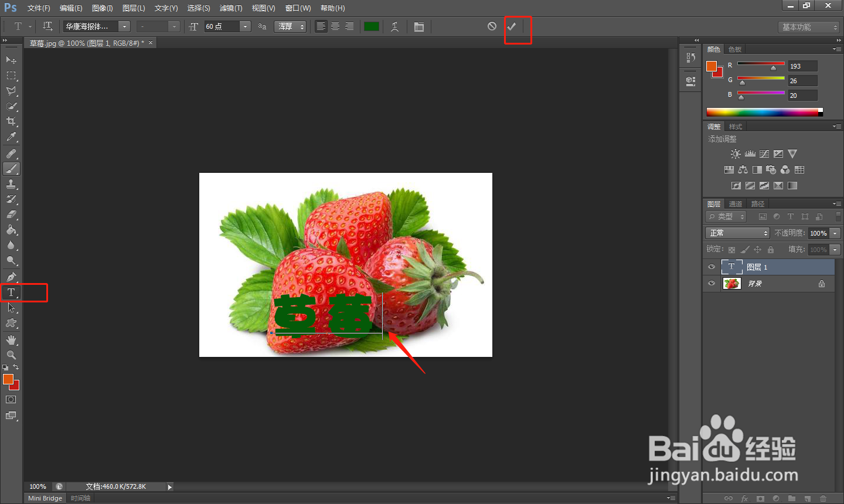Viewport: 844px width, 504px height.
Task: Select the Quick Selection tool
Action: point(11,106)
